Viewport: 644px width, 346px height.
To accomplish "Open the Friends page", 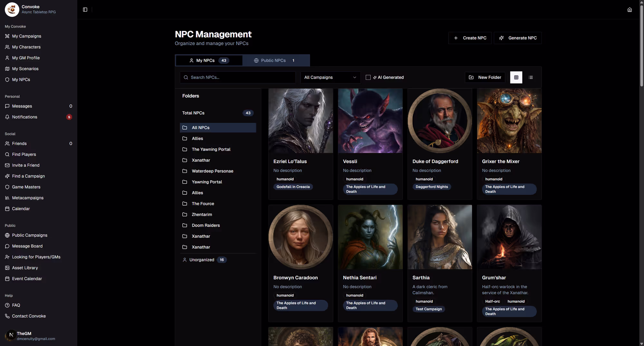I will click(x=39, y=144).
